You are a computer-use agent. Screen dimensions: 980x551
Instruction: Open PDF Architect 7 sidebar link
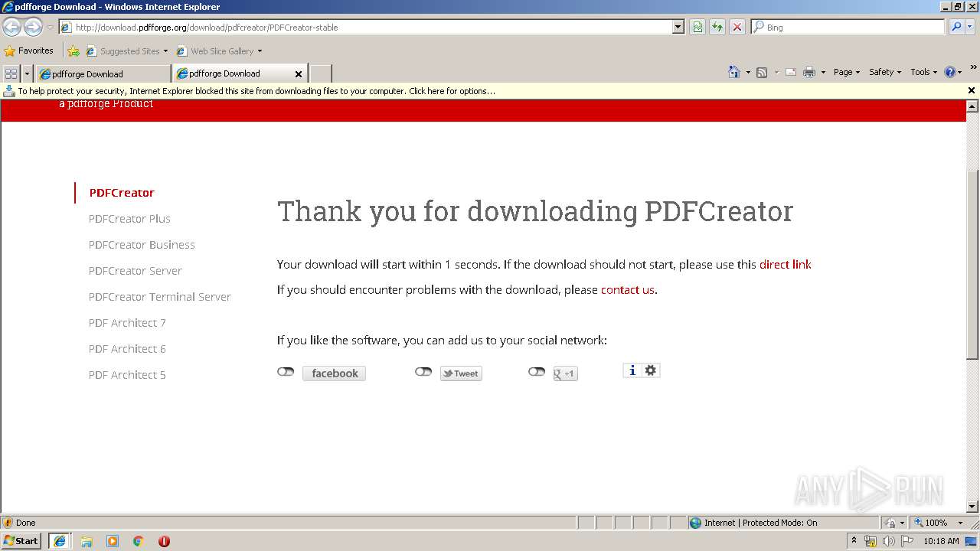(x=127, y=323)
